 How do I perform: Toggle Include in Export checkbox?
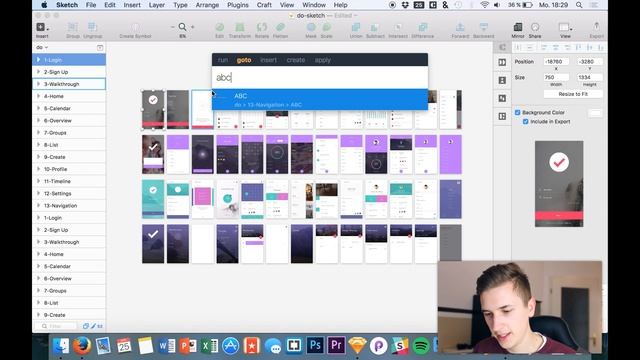[526, 122]
